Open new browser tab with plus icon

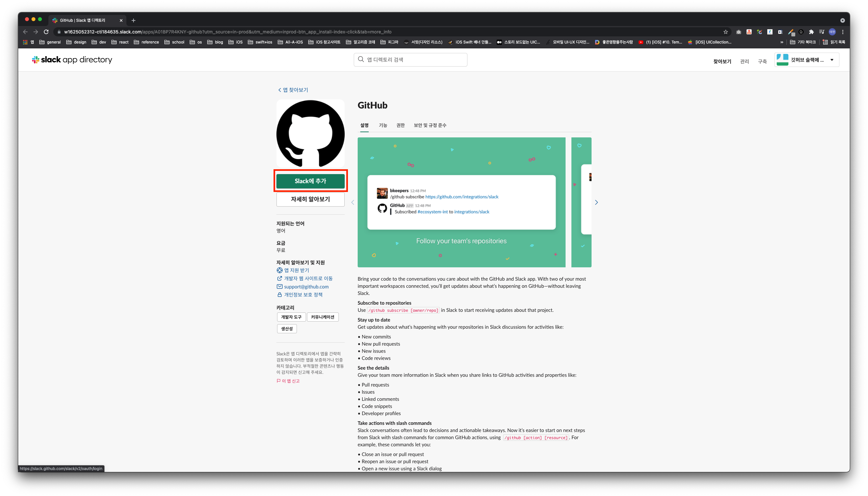point(134,20)
